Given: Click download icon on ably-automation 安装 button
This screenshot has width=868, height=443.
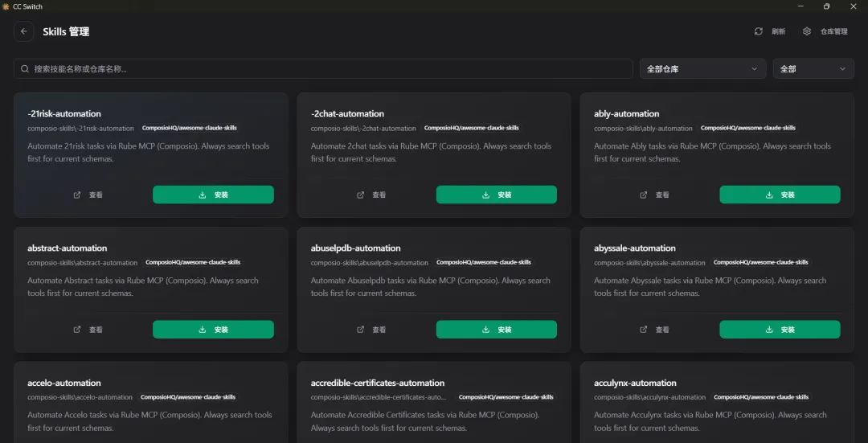Looking at the screenshot, I should [769, 195].
